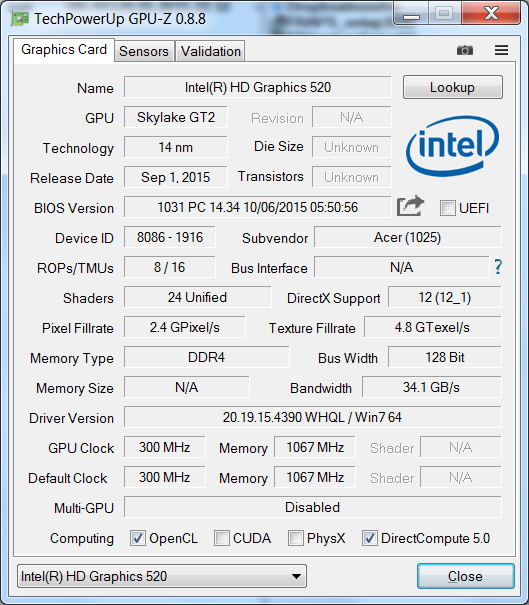529x605 pixels.
Task: Select the Graphics Card tab
Action: (x=64, y=50)
